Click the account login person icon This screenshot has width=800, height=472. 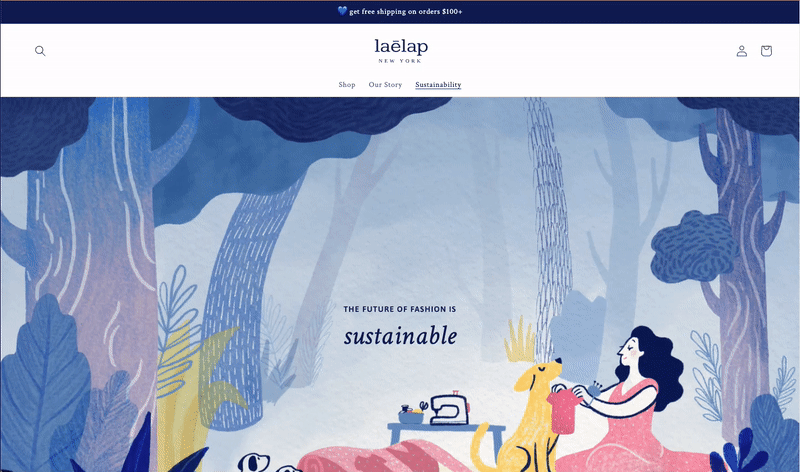[x=741, y=51]
